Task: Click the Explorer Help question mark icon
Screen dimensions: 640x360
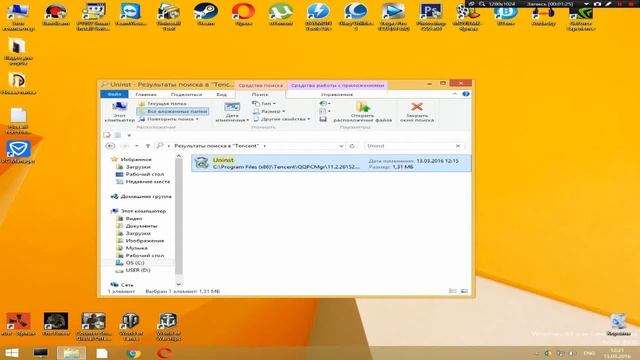Action: coord(466,94)
